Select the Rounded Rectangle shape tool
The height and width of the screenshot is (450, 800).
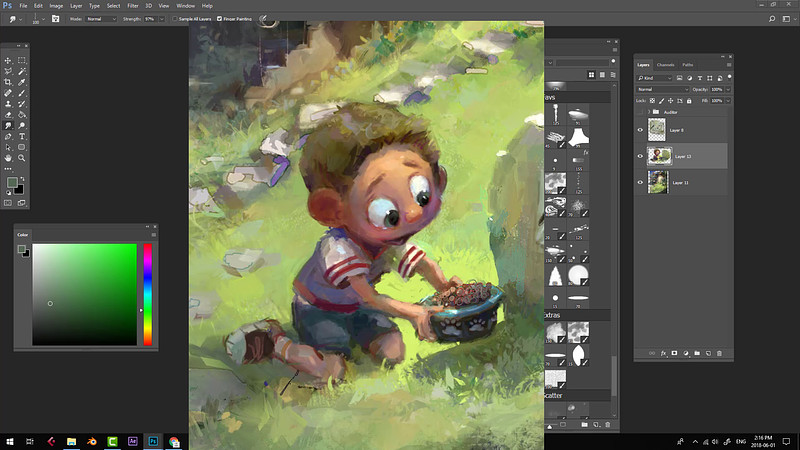click(x=21, y=147)
